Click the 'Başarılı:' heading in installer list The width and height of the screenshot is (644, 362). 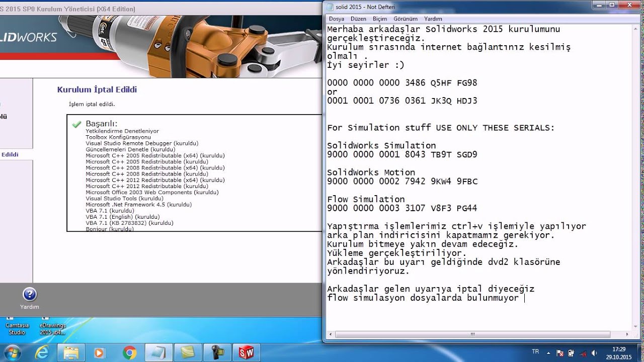(x=101, y=124)
